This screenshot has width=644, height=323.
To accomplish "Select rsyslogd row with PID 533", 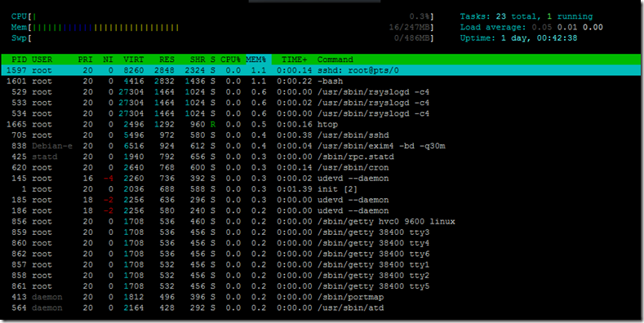I will pyautogui.click(x=321, y=103).
